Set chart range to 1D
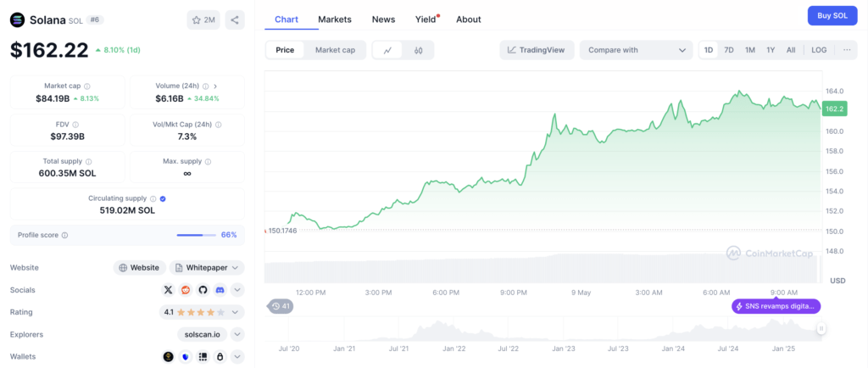Screen dimensions: 868x368 pos(709,50)
